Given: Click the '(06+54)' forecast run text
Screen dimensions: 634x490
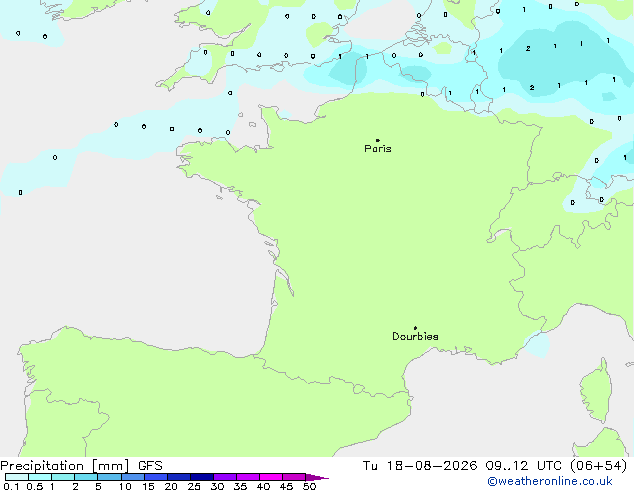Looking at the screenshot, I should coord(598,466).
